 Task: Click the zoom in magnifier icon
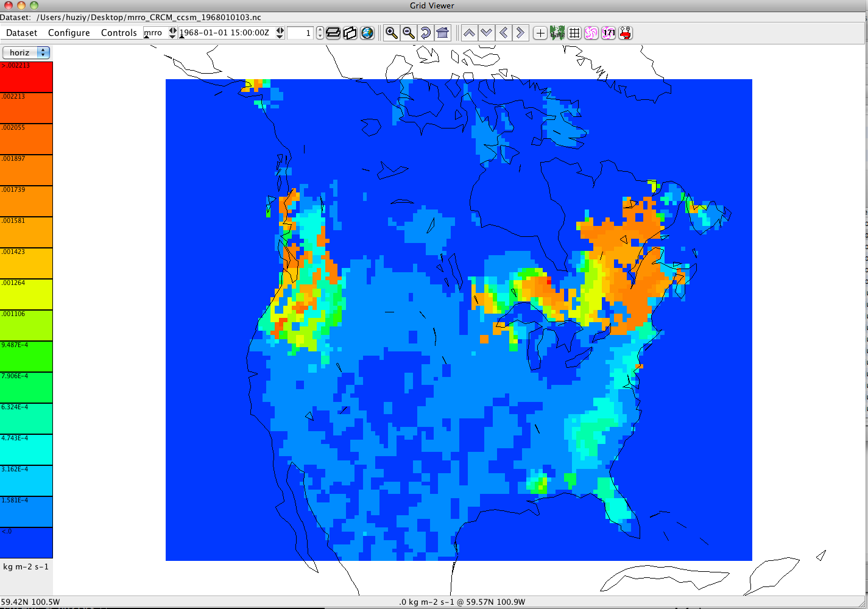click(392, 33)
